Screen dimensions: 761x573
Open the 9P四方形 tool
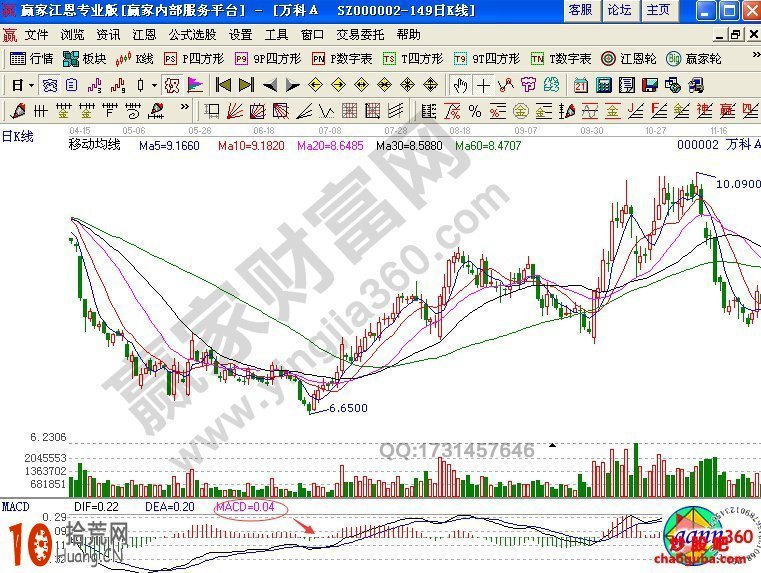(267, 59)
